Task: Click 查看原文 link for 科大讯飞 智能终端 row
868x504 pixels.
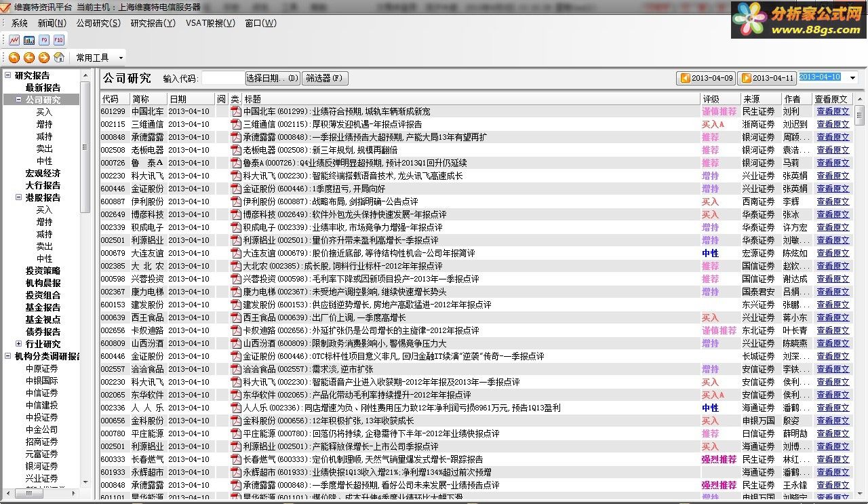Action: (x=833, y=176)
